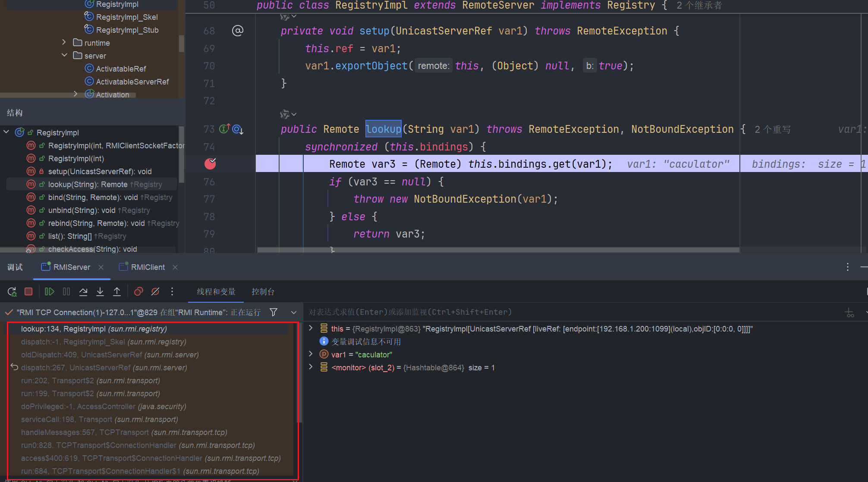Click the Step Into icon
The width and height of the screenshot is (868, 482).
coord(100,292)
